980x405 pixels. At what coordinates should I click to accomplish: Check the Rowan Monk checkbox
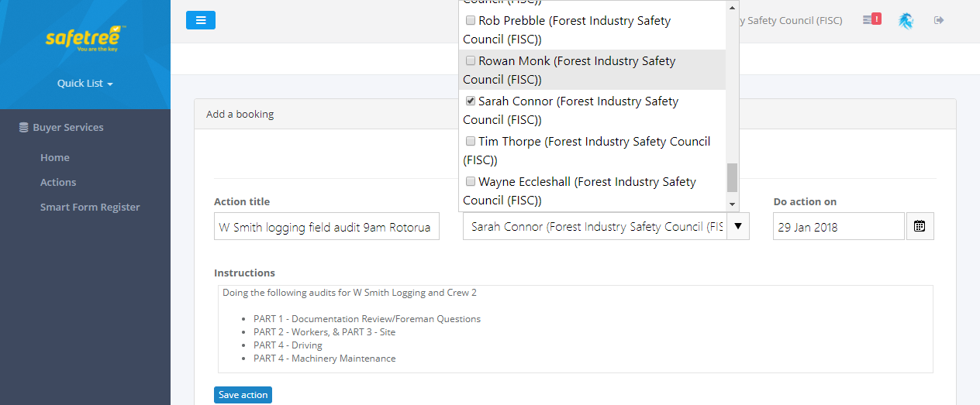(x=470, y=61)
